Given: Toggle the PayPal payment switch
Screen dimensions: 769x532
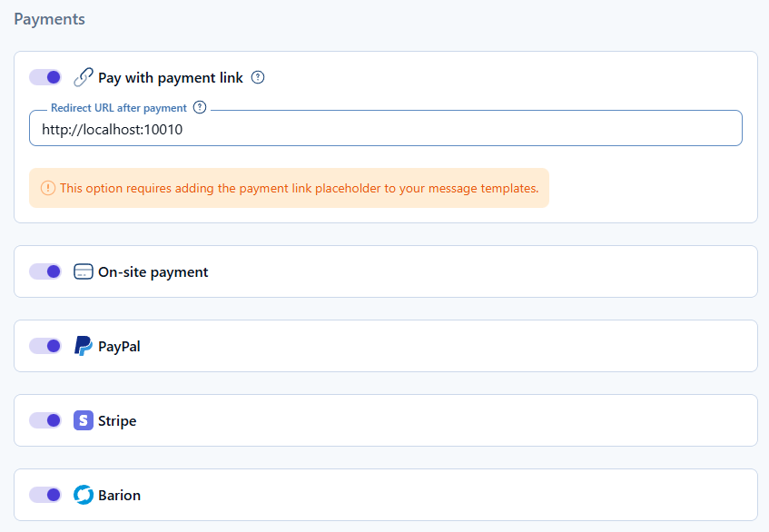Looking at the screenshot, I should click(45, 346).
